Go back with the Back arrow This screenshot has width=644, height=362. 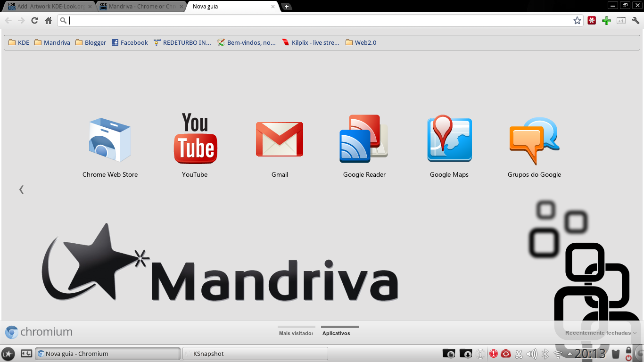[8, 20]
